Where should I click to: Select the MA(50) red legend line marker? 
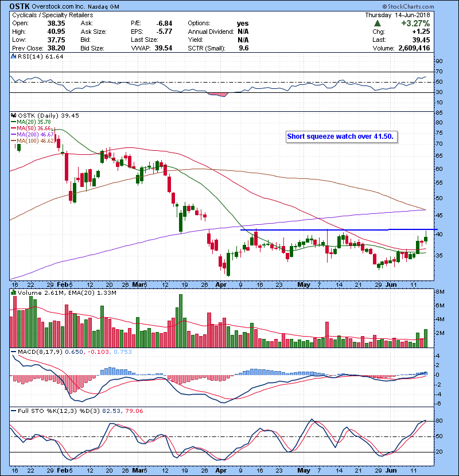click(13, 128)
